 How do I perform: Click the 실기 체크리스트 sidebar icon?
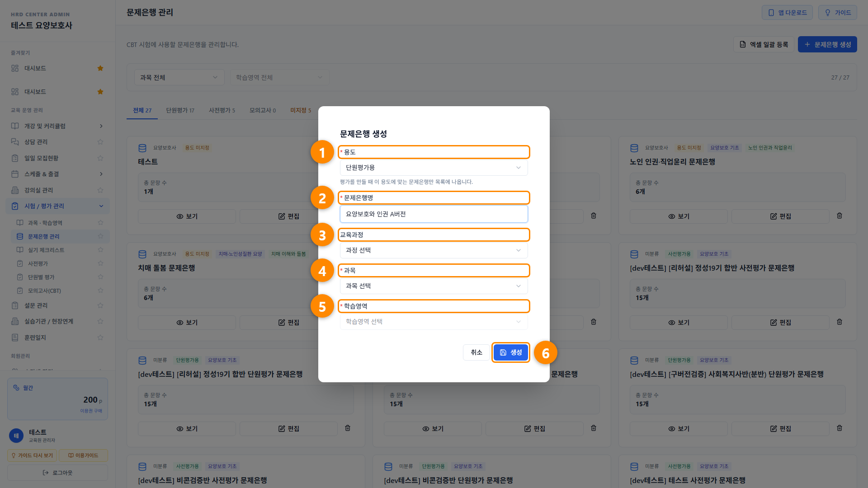pyautogui.click(x=20, y=250)
